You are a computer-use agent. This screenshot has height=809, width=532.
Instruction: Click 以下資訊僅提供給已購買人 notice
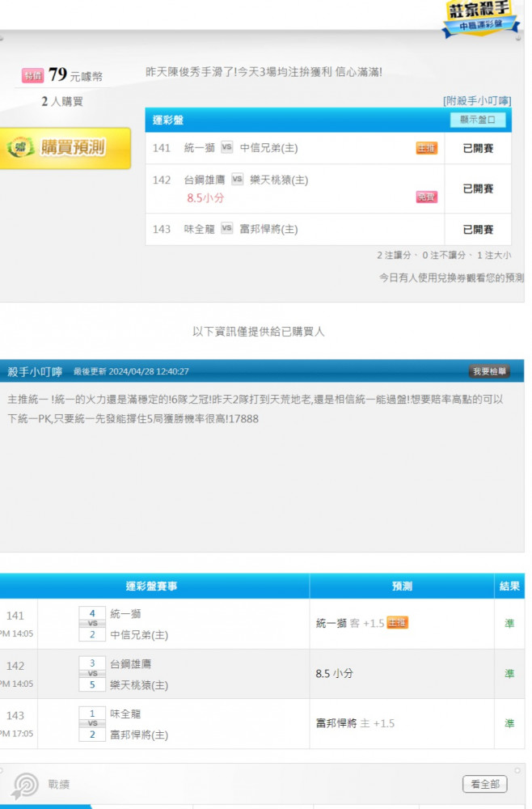pos(258,331)
